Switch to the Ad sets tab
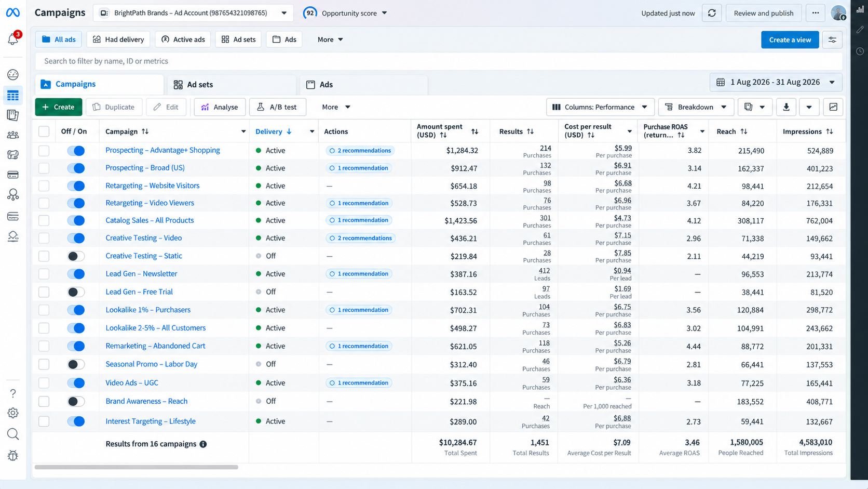The height and width of the screenshot is (489, 868). 231,85
